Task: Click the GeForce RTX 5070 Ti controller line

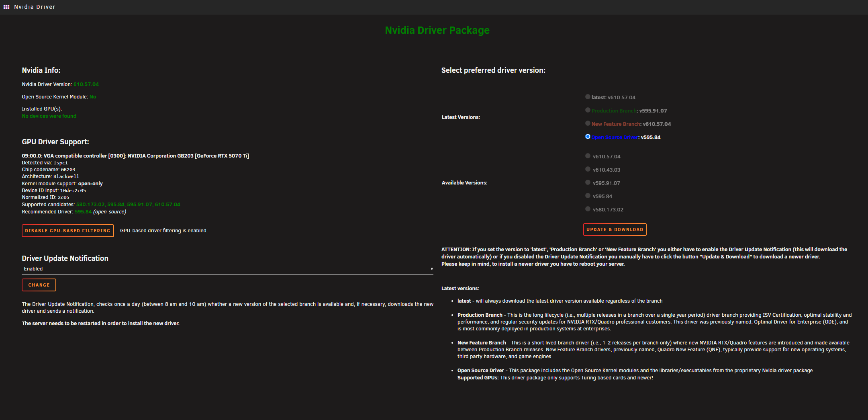Action: (135, 156)
